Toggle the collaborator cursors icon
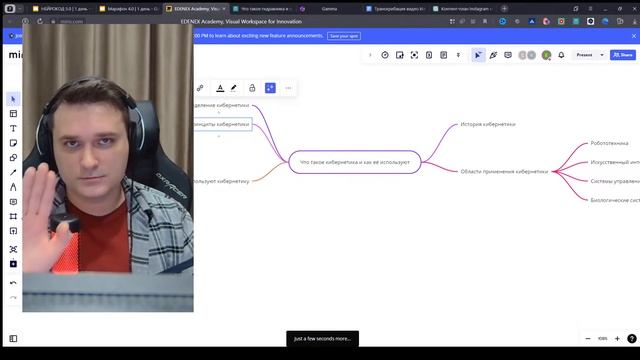Viewport: 640px width, 360px height. pos(478,55)
